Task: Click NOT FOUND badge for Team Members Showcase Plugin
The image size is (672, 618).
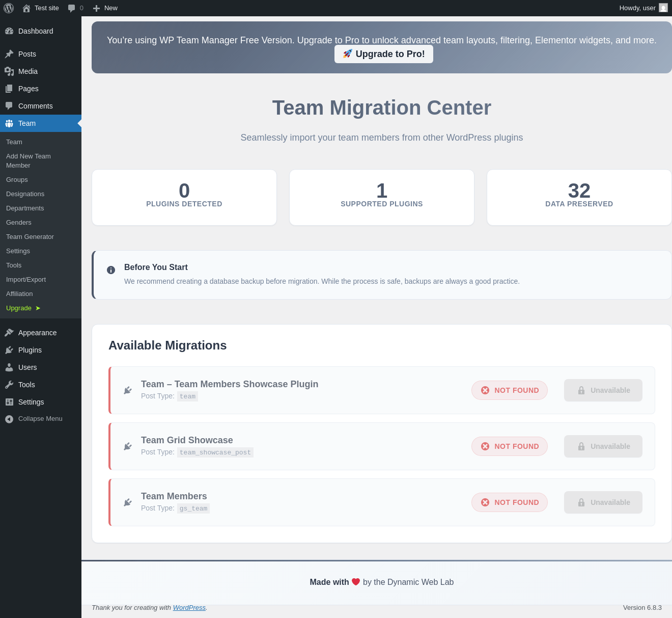Action: (510, 390)
